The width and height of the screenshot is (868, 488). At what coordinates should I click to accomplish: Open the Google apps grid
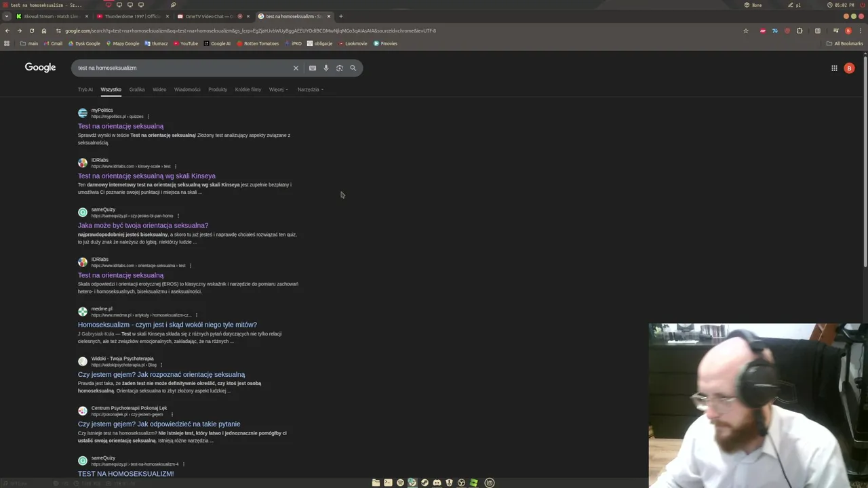(x=835, y=68)
